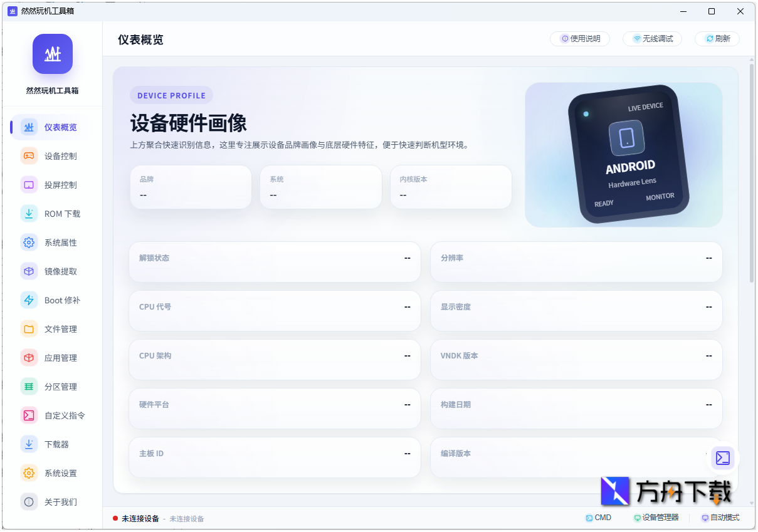Select ROM 下载 menu label
This screenshot has height=532, width=758.
[63, 214]
